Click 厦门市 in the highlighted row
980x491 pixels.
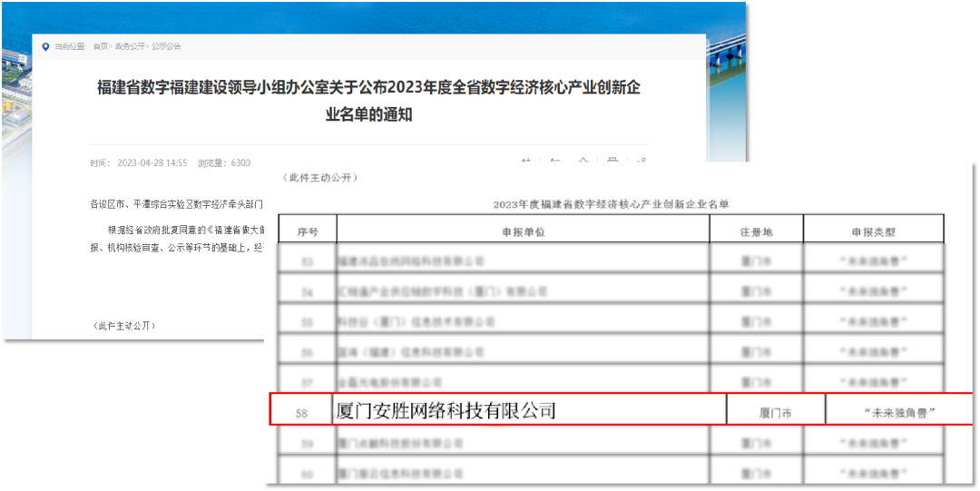776,413
